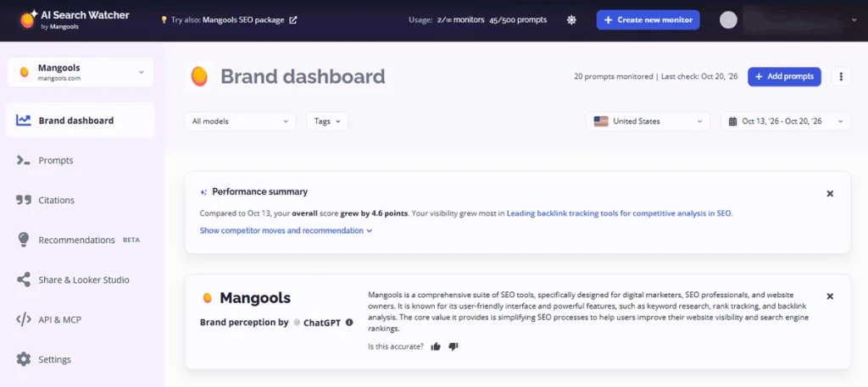
Task: Click the calendar icon in date range
Action: tap(732, 121)
